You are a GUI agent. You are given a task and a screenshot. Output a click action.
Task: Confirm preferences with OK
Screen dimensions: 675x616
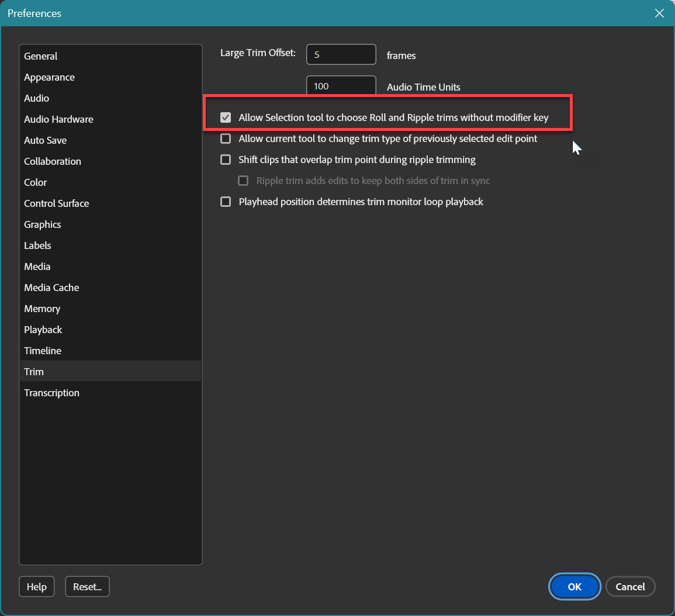pos(574,586)
